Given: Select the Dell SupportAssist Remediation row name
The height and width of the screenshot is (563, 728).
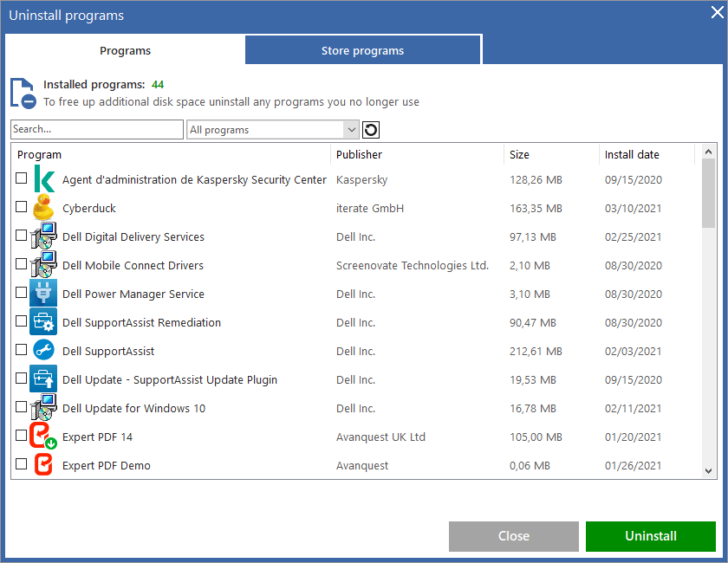Looking at the screenshot, I should [141, 322].
